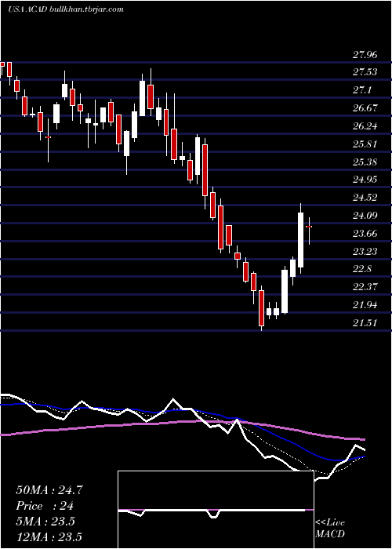Click the USA ACAD bullkhan.tbrjar.com title
Viewport: 392px width, 549px height.
click(66, 9)
